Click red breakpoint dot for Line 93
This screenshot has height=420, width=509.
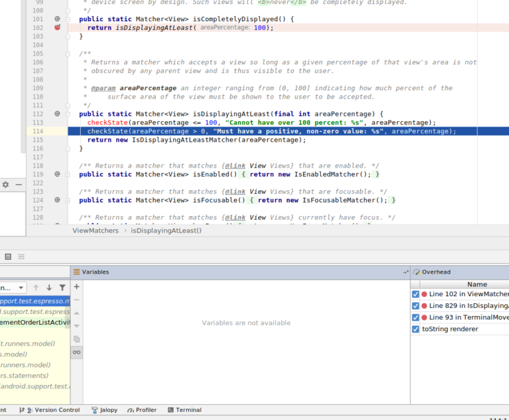[x=424, y=317]
